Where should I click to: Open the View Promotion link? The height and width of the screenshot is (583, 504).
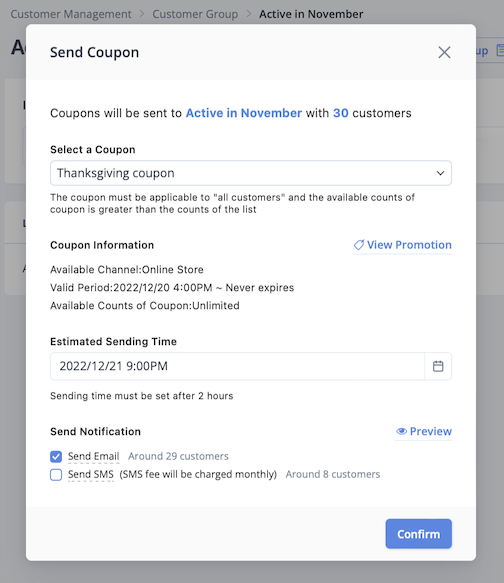click(x=409, y=245)
